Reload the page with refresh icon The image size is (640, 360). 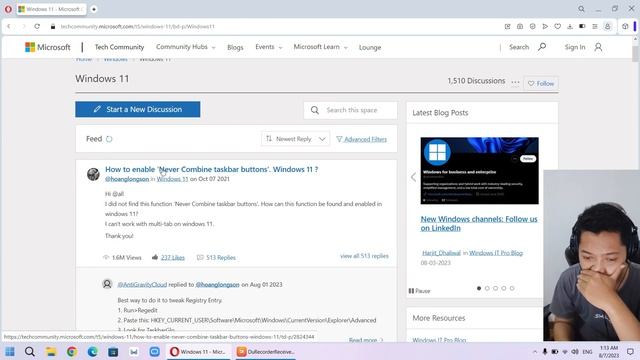(x=37, y=26)
